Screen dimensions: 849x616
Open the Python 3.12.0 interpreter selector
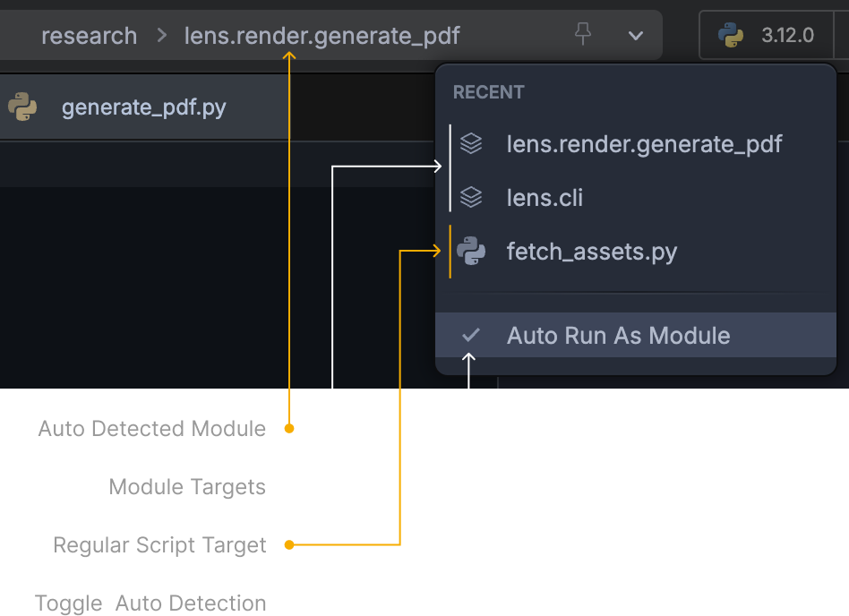click(x=772, y=35)
